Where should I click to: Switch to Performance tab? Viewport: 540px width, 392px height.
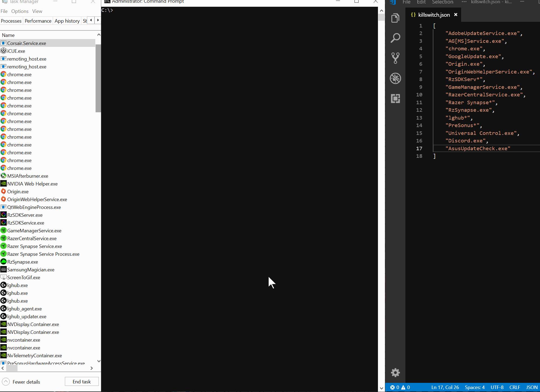point(38,21)
